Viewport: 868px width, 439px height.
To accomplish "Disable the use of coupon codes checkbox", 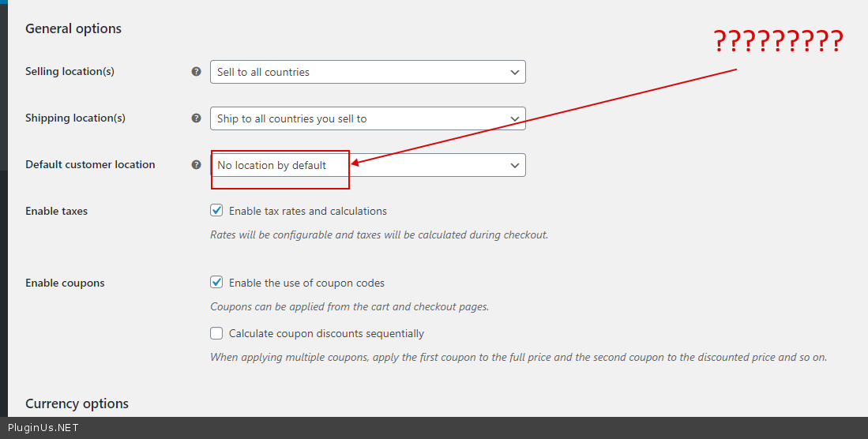I will 216,282.
